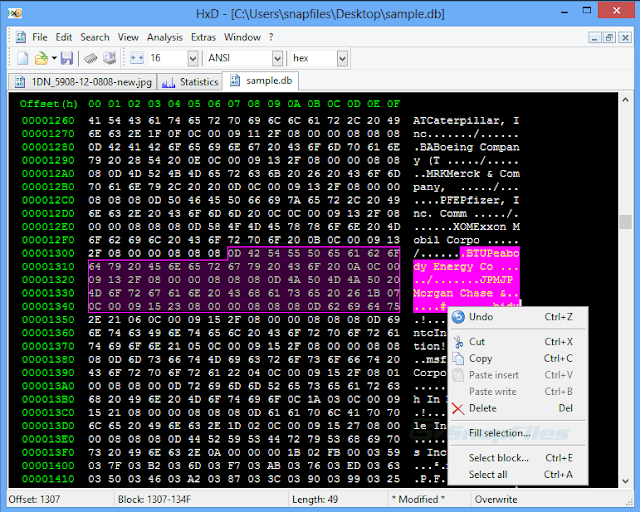Select the sample.db tab
The height and width of the screenshot is (512, 640).
(x=261, y=81)
